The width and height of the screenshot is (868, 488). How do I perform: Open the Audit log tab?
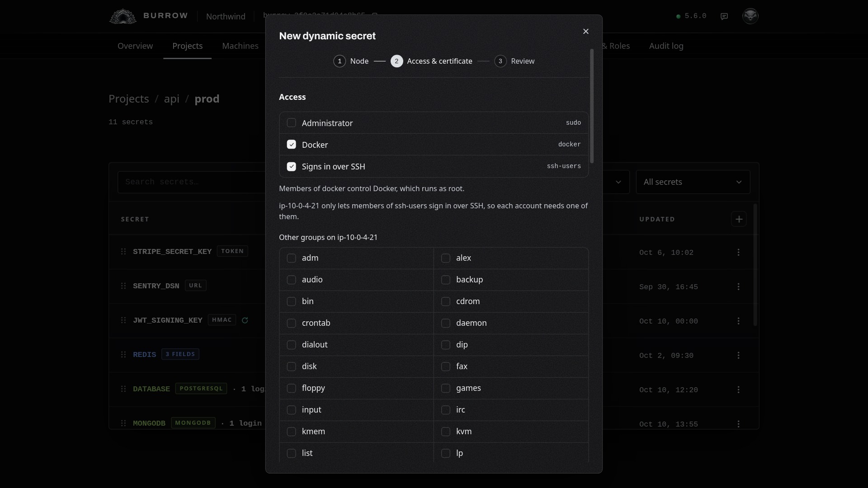click(666, 46)
